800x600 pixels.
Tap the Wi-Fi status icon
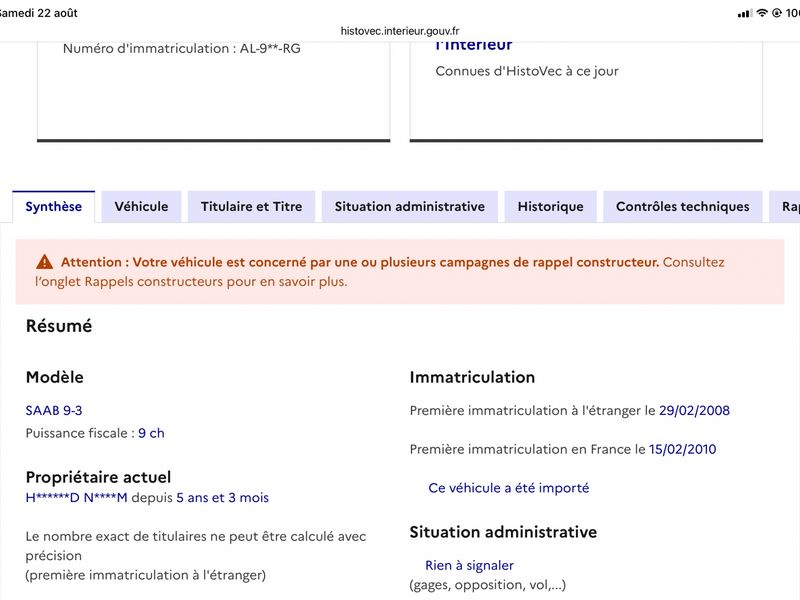(x=762, y=13)
